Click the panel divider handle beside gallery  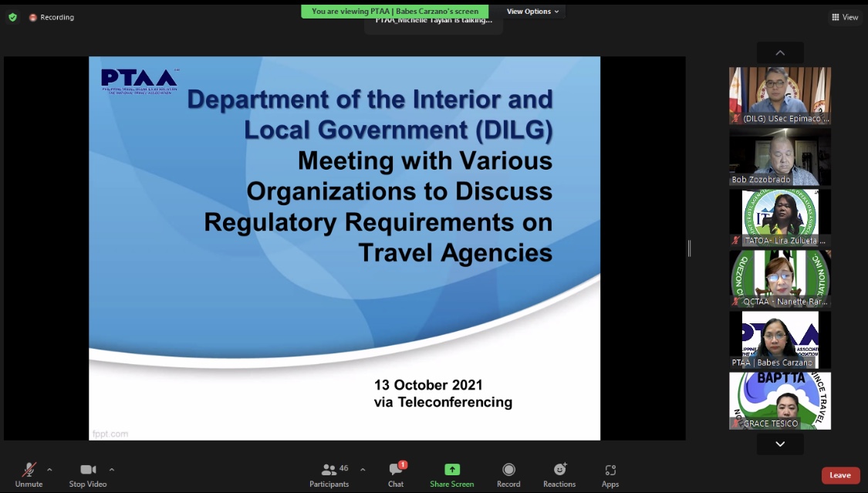tap(689, 248)
